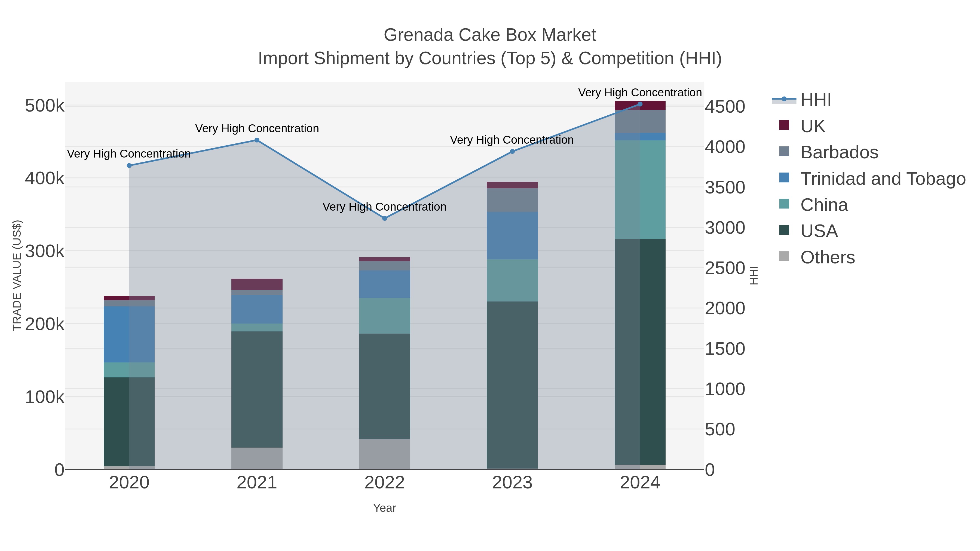Click the UK maroon legend swatch
The width and height of the screenshot is (980, 551).
tap(784, 125)
